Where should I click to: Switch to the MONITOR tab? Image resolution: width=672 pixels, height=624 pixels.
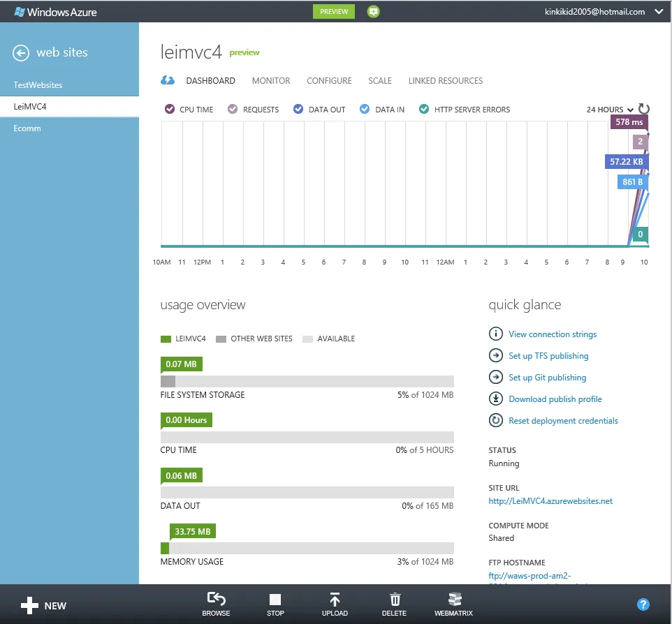point(271,80)
